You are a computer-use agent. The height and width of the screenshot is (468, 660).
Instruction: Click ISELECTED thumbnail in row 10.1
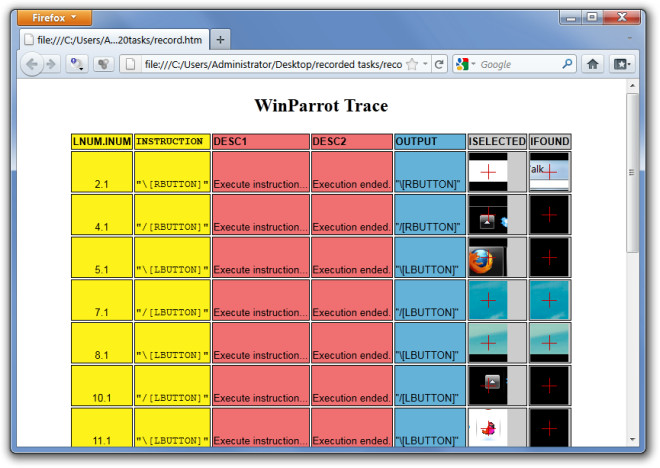pos(488,386)
